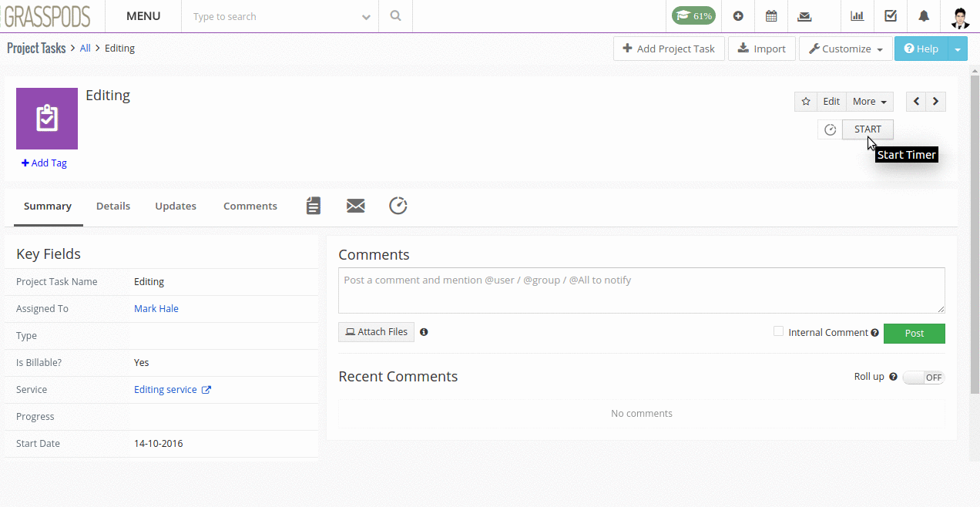Click the Grasspods logo
980x507 pixels.
click(45, 16)
